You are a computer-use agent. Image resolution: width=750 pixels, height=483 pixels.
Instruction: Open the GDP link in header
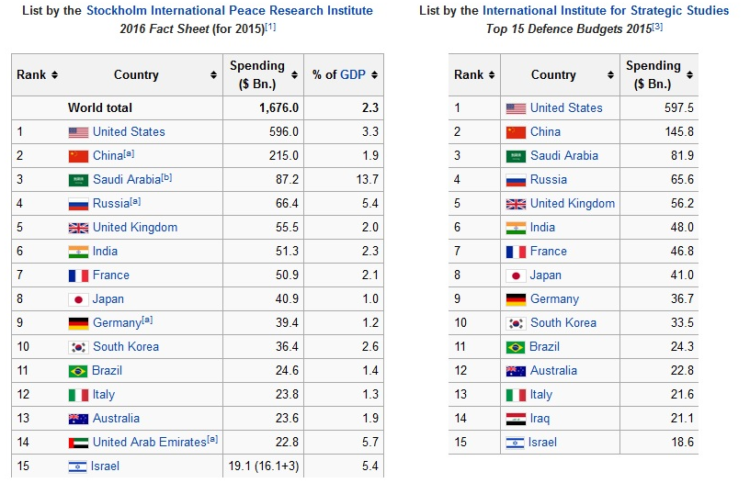tap(353, 75)
